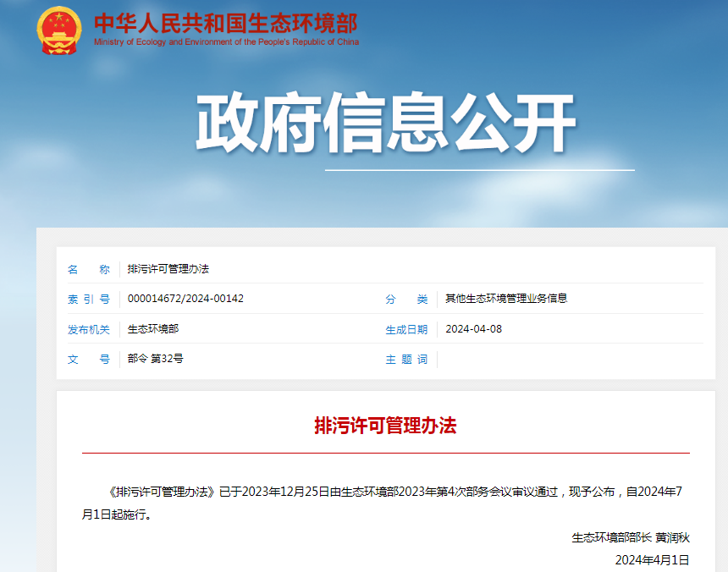Click the 文号 field label
The image size is (728, 572).
click(x=89, y=359)
